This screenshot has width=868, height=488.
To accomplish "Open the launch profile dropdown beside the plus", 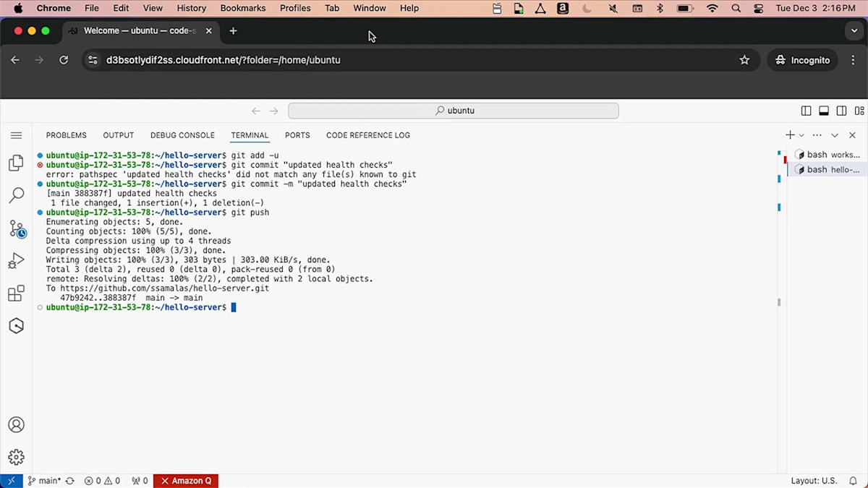I will (801, 135).
